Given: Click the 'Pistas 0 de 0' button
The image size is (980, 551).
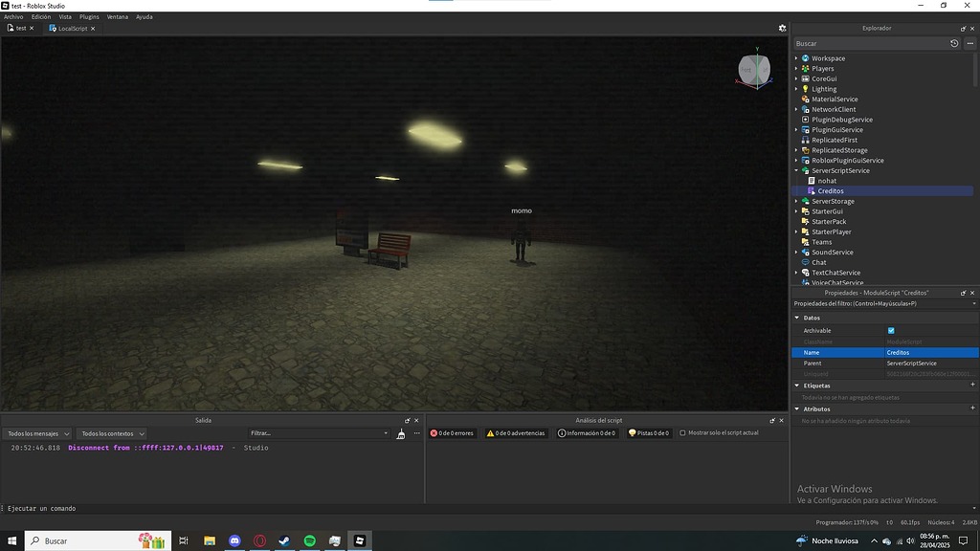Looking at the screenshot, I should point(648,432).
